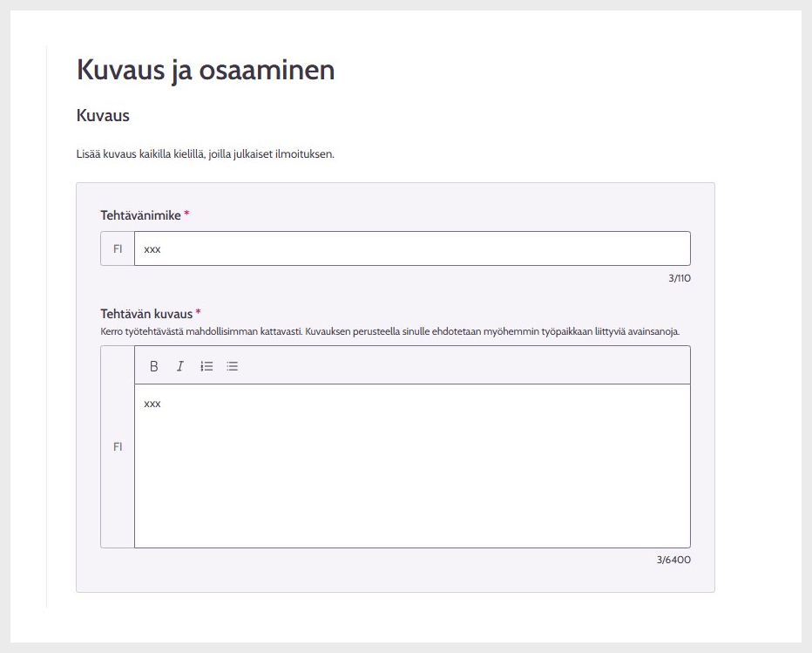Click the FI language tag beside the description editor
812x653 pixels.
pyautogui.click(x=118, y=446)
